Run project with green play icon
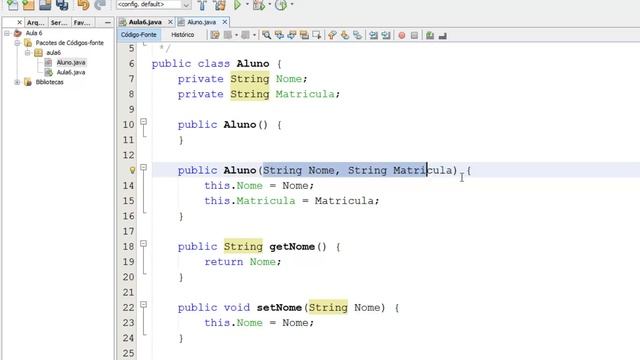640x360 pixels. (x=237, y=5)
